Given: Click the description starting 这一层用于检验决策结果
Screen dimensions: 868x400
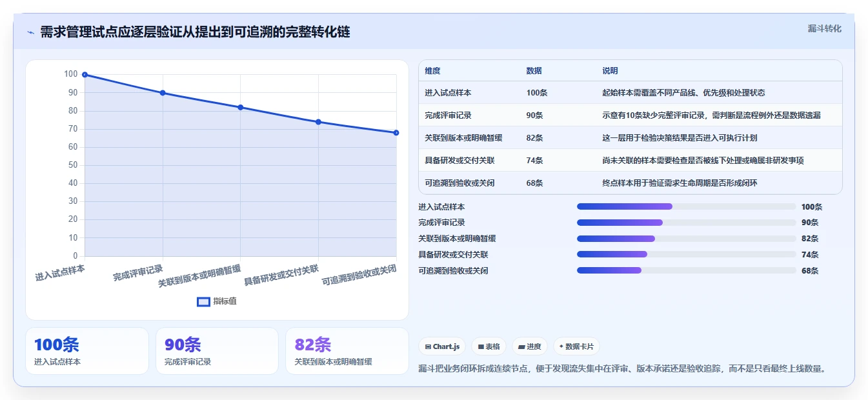Looking at the screenshot, I should click(680, 138).
